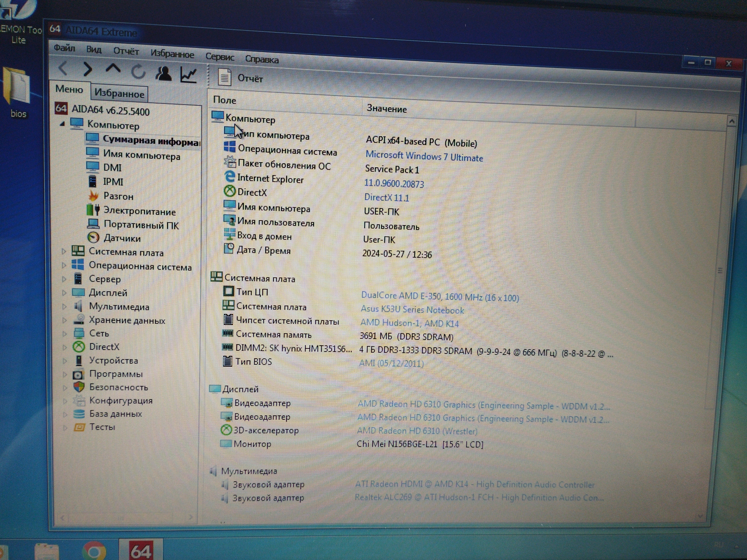The height and width of the screenshot is (560, 747).
Task: Click the Тесты icon in tree
Action: [79, 427]
